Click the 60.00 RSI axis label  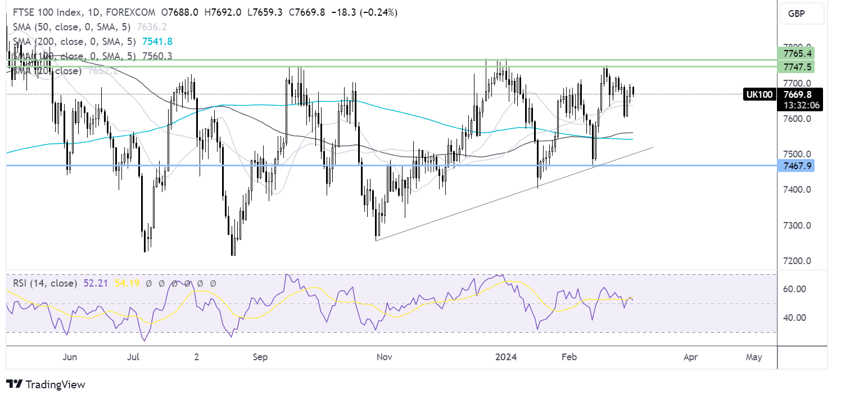[x=796, y=289]
